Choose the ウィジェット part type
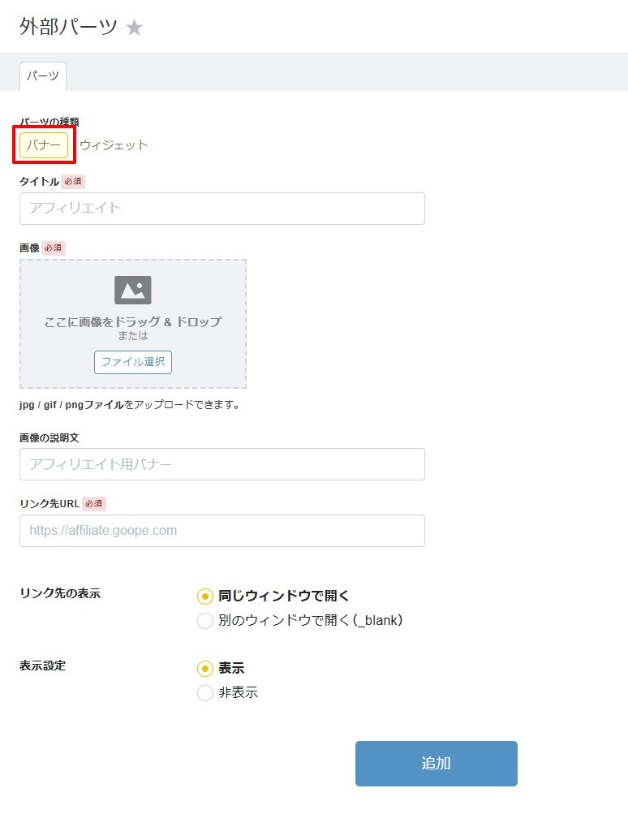The height and width of the screenshot is (840, 628). [114, 145]
